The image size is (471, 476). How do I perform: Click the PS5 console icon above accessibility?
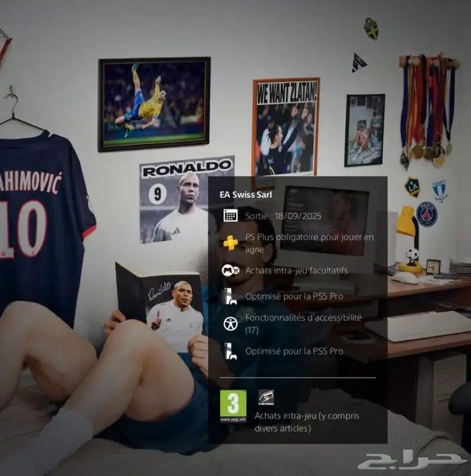coord(231,296)
